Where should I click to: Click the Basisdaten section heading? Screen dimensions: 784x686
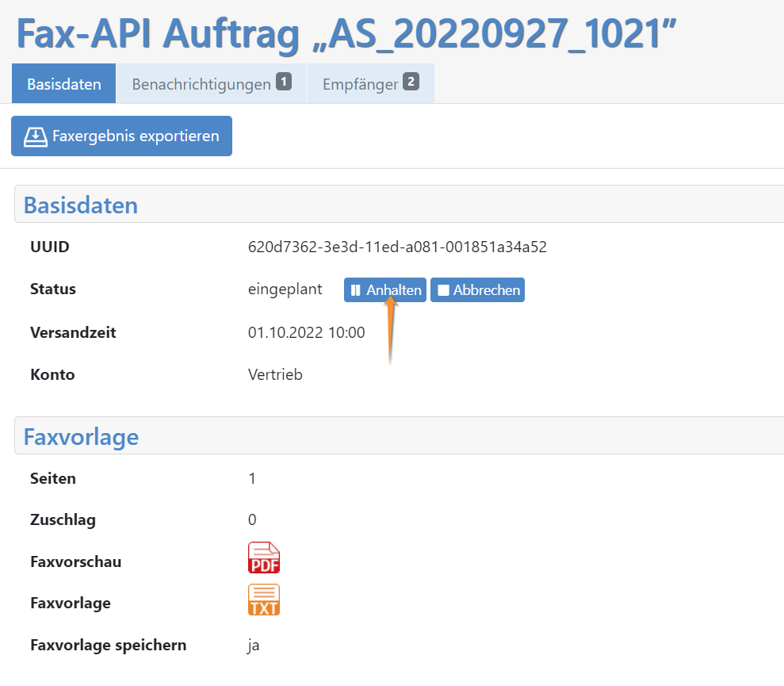(x=81, y=205)
